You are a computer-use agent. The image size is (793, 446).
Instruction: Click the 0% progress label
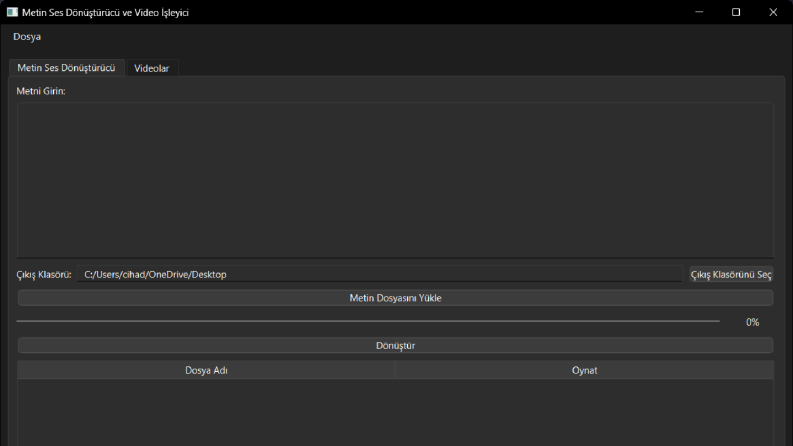(x=752, y=322)
